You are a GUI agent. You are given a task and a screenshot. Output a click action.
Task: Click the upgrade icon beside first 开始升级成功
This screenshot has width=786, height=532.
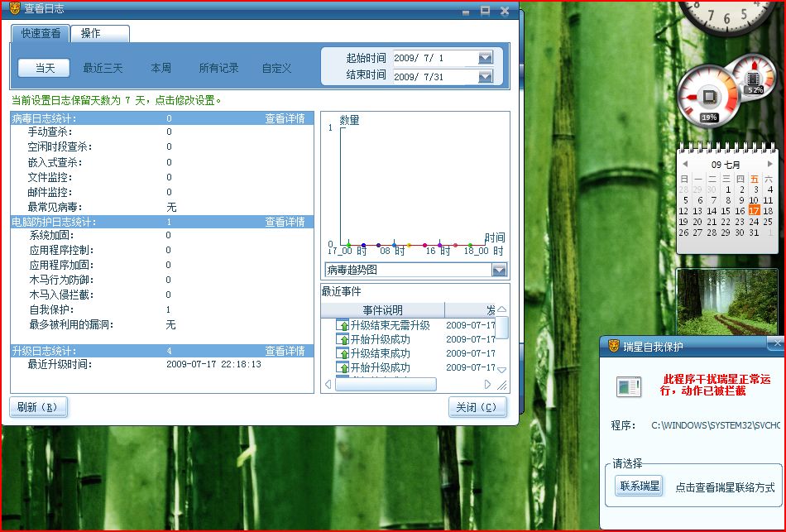pyautogui.click(x=343, y=339)
